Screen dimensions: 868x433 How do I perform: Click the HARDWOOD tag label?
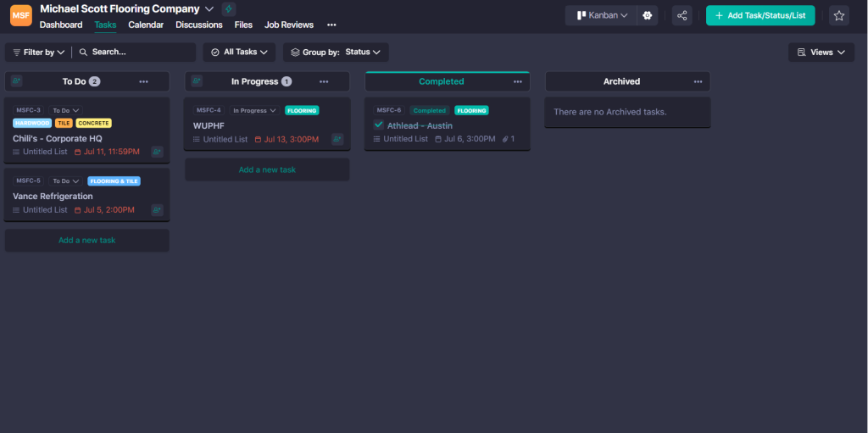(32, 123)
